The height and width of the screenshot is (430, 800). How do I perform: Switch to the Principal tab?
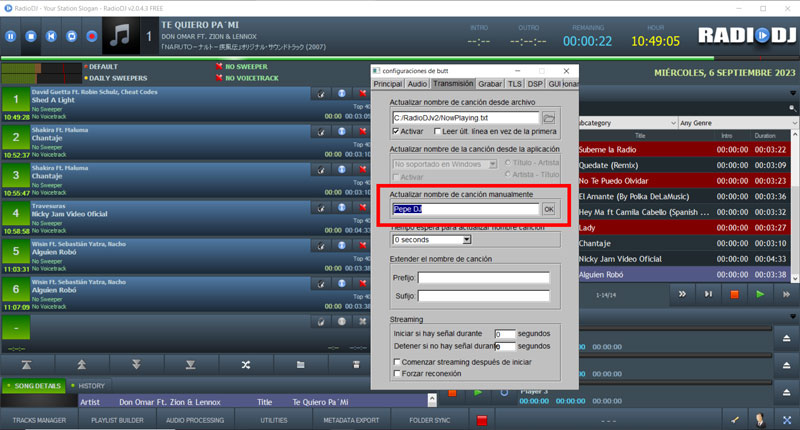point(388,84)
